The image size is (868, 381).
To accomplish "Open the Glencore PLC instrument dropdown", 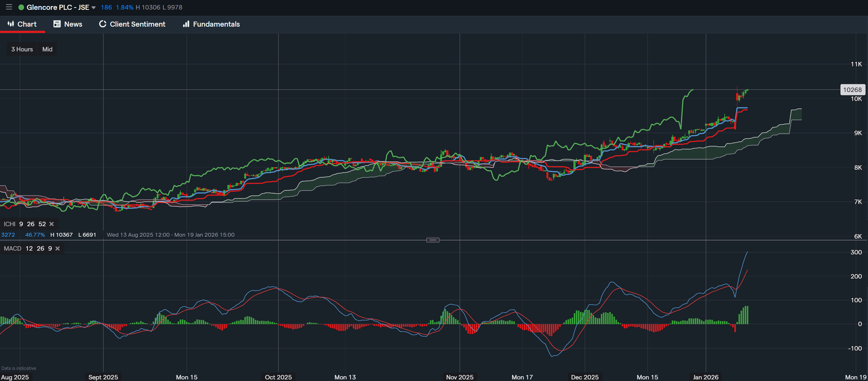I will tap(93, 7).
